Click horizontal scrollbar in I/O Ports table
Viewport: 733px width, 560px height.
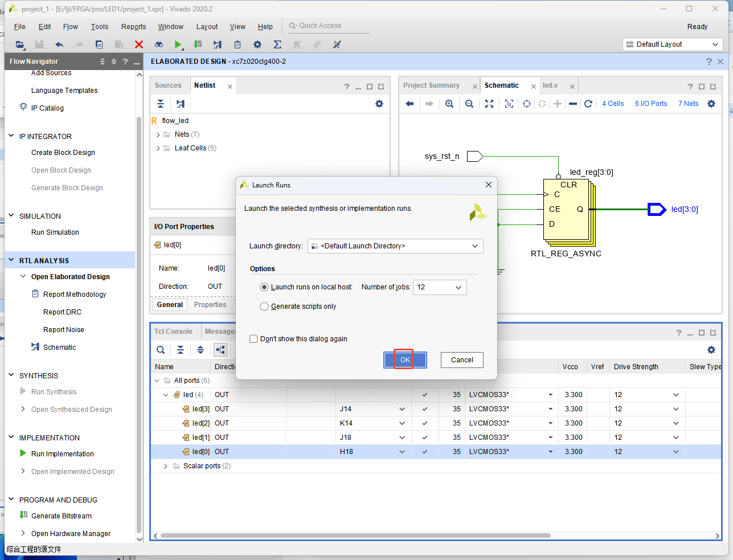point(356,536)
